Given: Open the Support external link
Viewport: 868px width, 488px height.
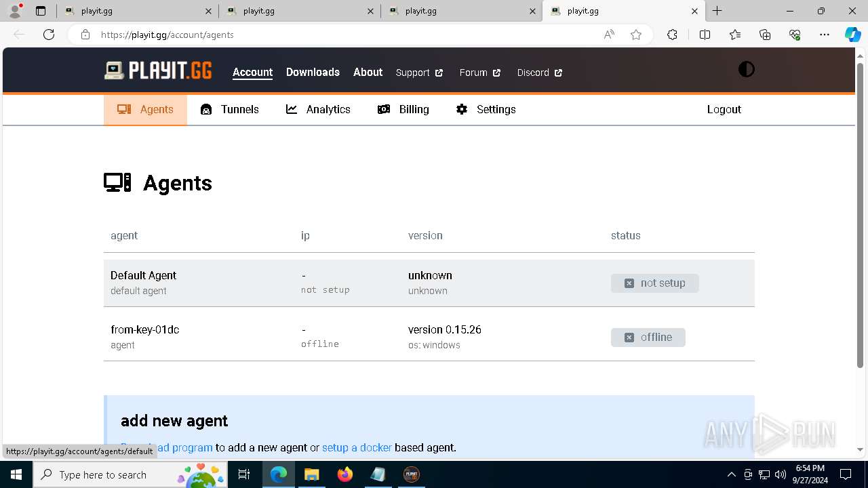Looking at the screenshot, I should [x=419, y=73].
